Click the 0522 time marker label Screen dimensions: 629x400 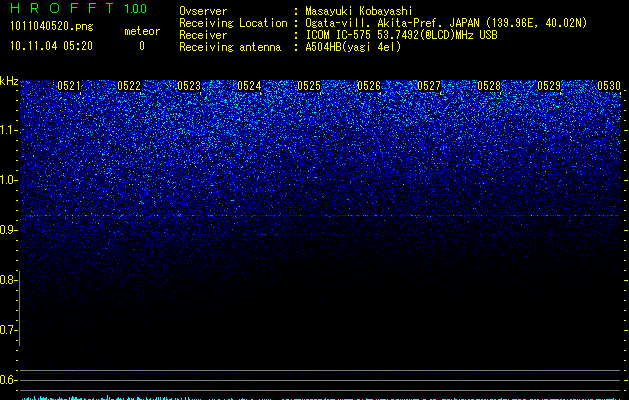click(x=129, y=86)
